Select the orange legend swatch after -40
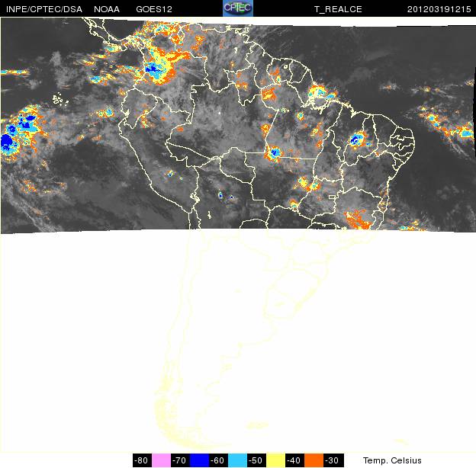The width and height of the screenshot is (476, 468). [x=314, y=460]
